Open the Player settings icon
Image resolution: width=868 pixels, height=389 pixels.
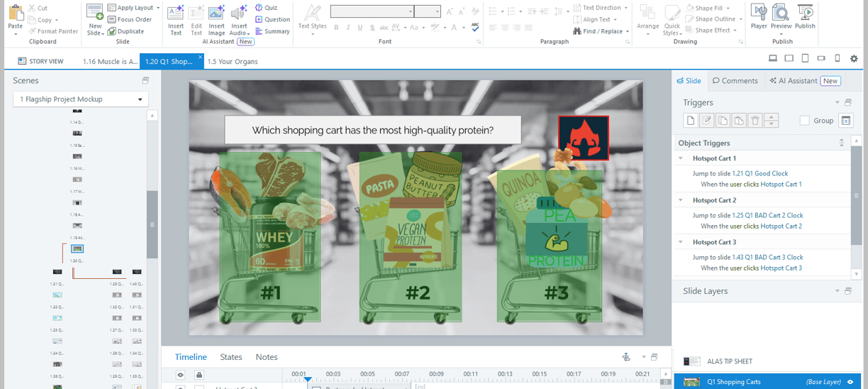(759, 12)
